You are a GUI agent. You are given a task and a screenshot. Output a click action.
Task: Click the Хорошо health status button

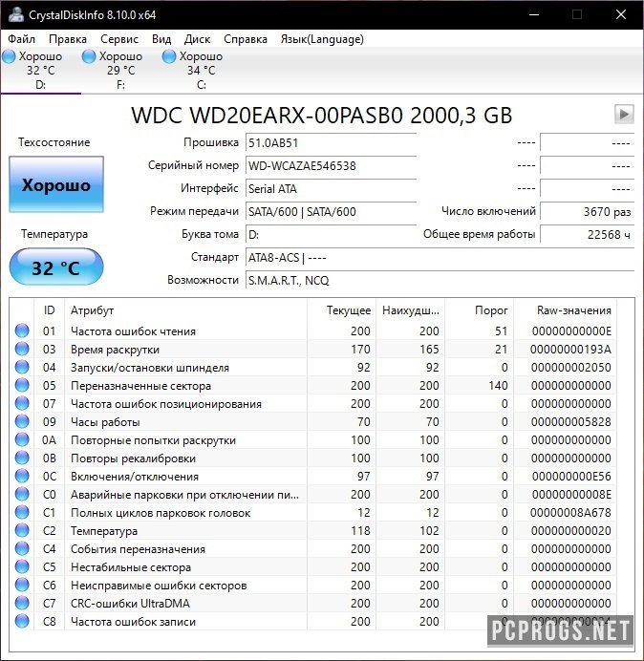(56, 184)
